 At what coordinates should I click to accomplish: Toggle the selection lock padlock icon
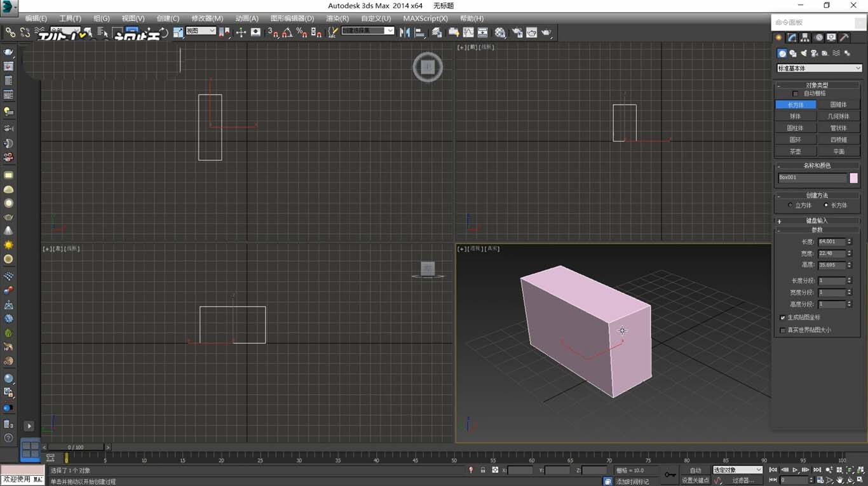(483, 470)
